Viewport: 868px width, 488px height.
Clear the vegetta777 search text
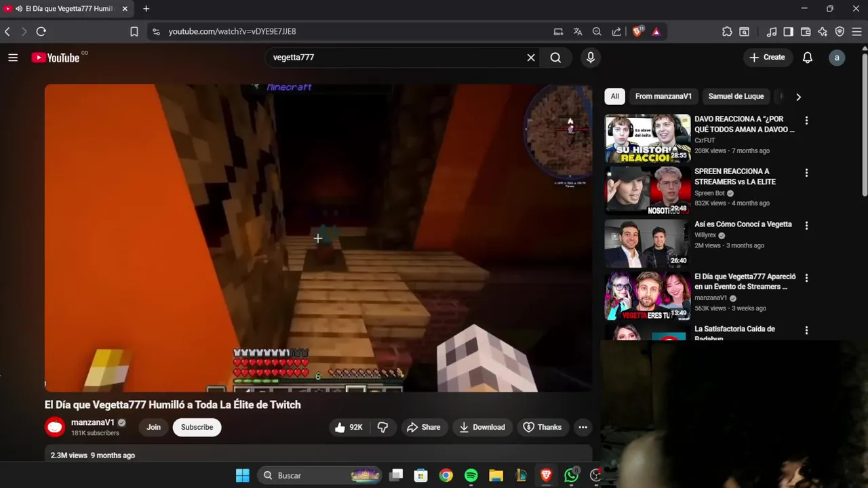tap(531, 58)
